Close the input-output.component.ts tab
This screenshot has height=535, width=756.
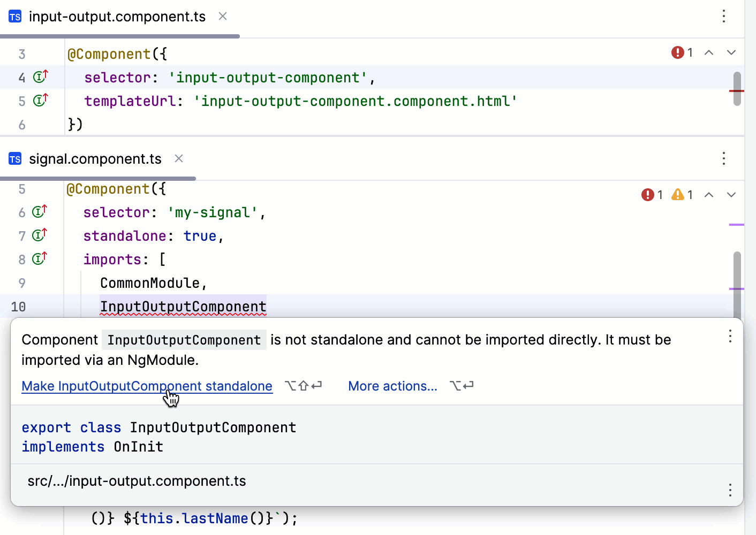[223, 17]
